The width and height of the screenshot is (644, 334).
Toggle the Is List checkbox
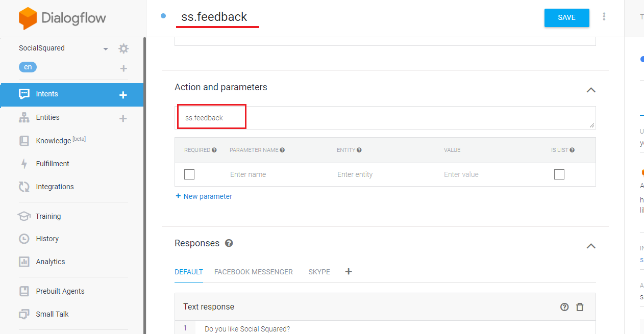pyautogui.click(x=559, y=174)
